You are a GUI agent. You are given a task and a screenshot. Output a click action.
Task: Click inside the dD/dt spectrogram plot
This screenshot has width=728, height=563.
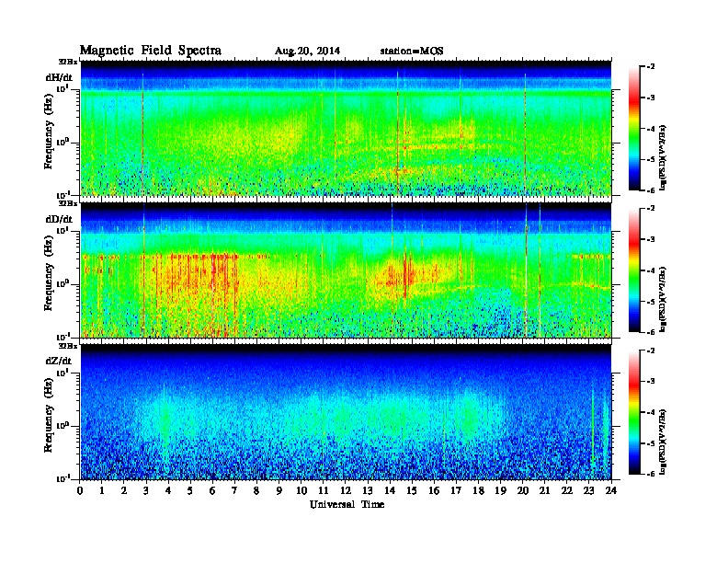click(346, 270)
